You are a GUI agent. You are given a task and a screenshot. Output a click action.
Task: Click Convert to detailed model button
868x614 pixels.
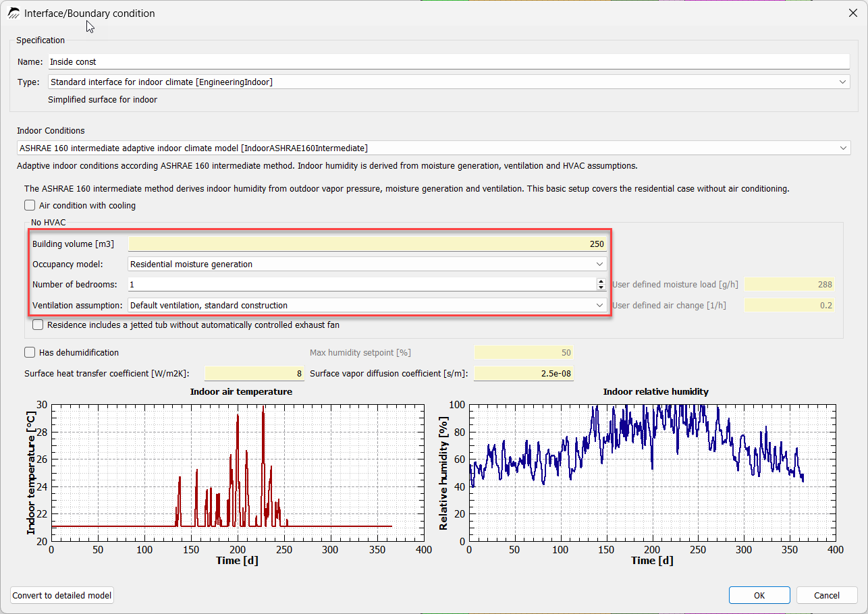pyautogui.click(x=62, y=595)
